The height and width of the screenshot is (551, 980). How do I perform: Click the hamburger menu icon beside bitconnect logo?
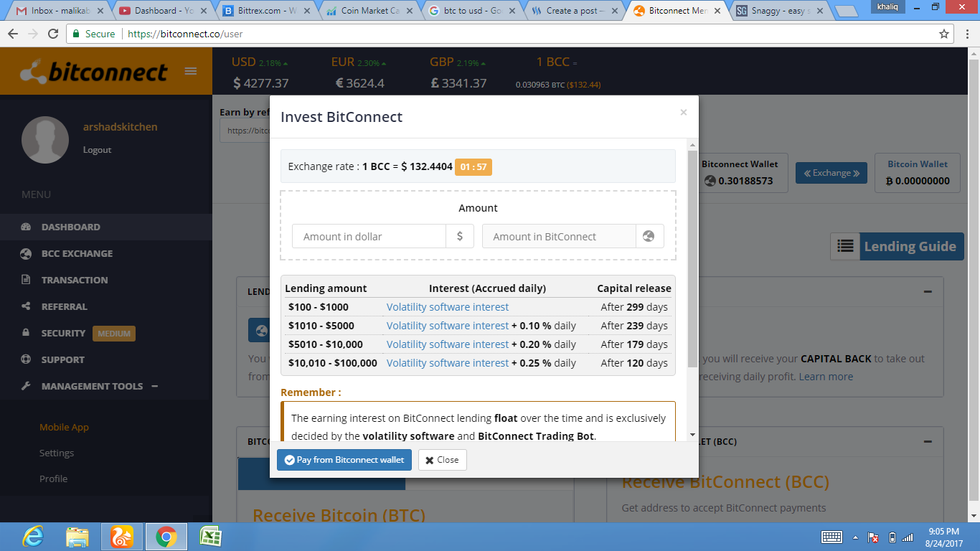pyautogui.click(x=191, y=71)
